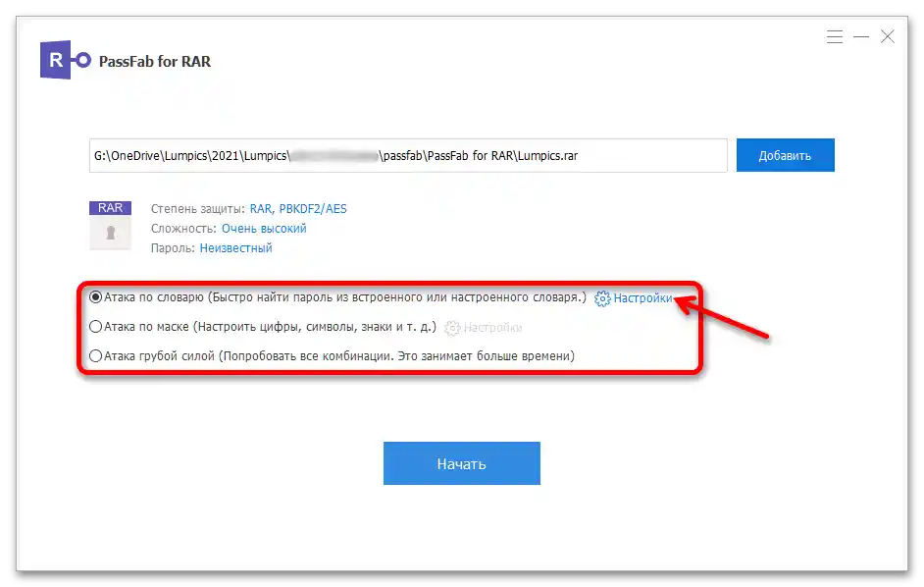Click the RAR file lock icon

point(110,226)
